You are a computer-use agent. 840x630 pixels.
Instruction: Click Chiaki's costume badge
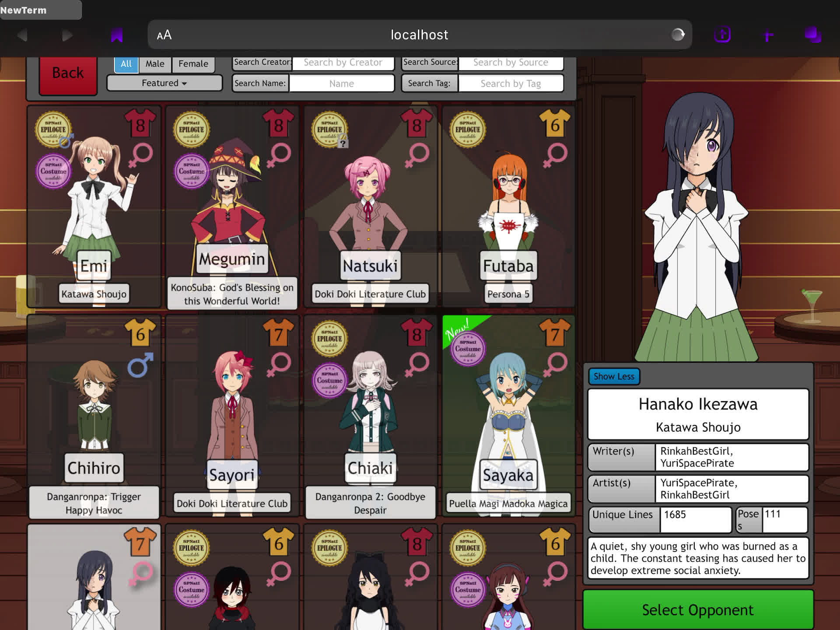point(330,381)
